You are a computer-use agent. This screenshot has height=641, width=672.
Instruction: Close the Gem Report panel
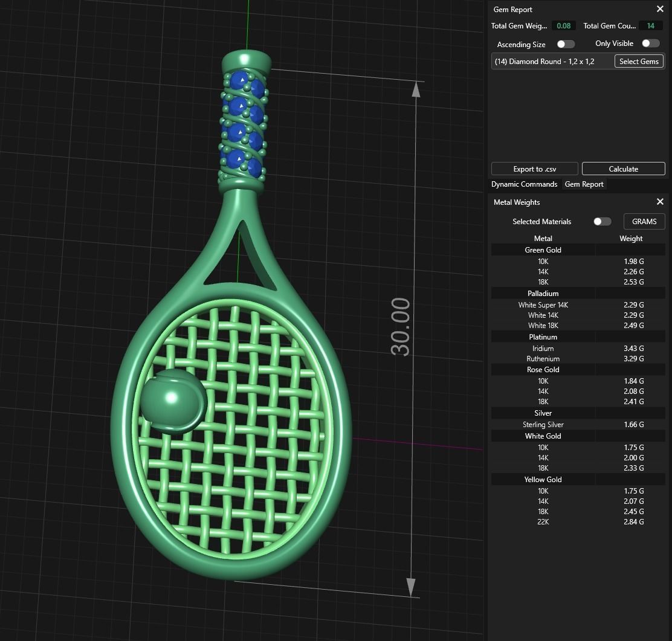[x=660, y=9]
